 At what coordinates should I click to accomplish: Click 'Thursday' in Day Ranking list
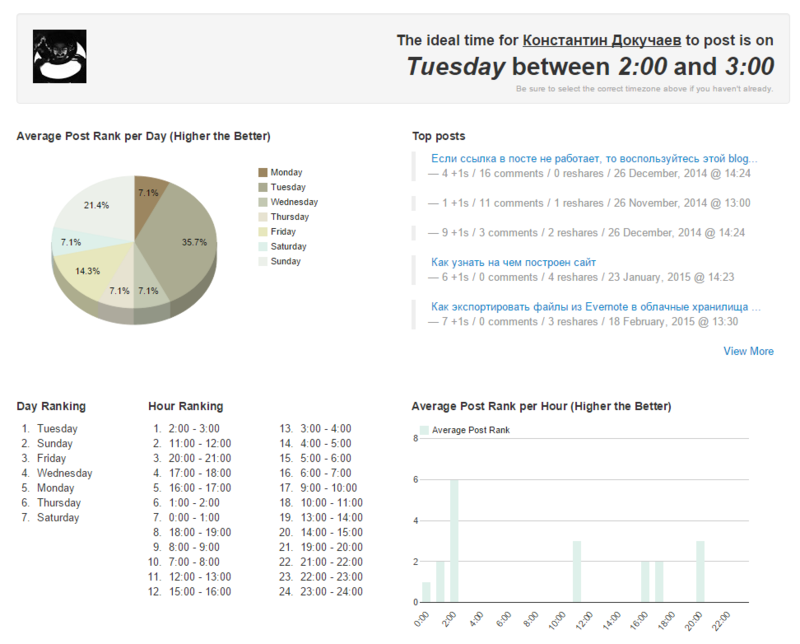tap(59, 503)
